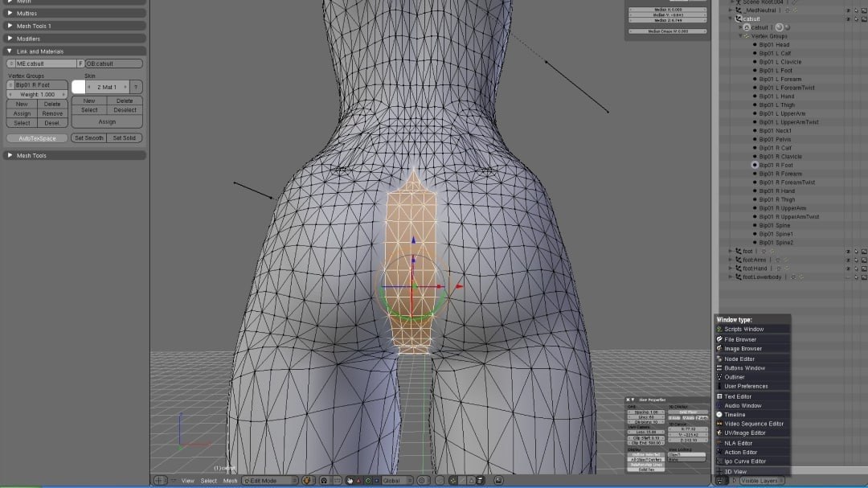Select vertex select mode icon

[453, 480]
